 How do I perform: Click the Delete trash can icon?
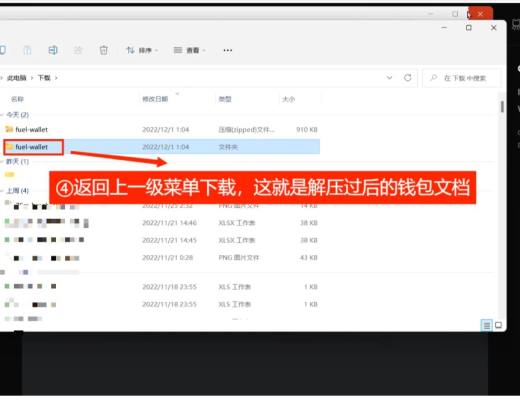[x=104, y=50]
